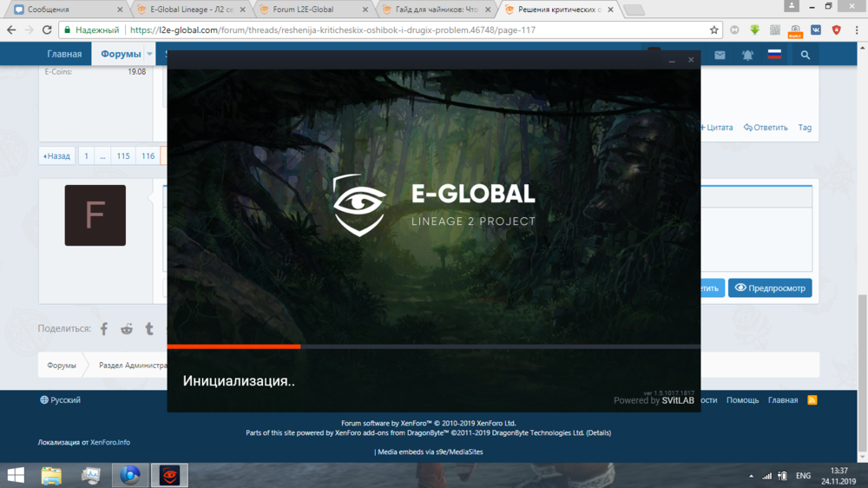The image size is (868, 488).
Task: Show hidden system tray icons arrow
Action: click(751, 476)
